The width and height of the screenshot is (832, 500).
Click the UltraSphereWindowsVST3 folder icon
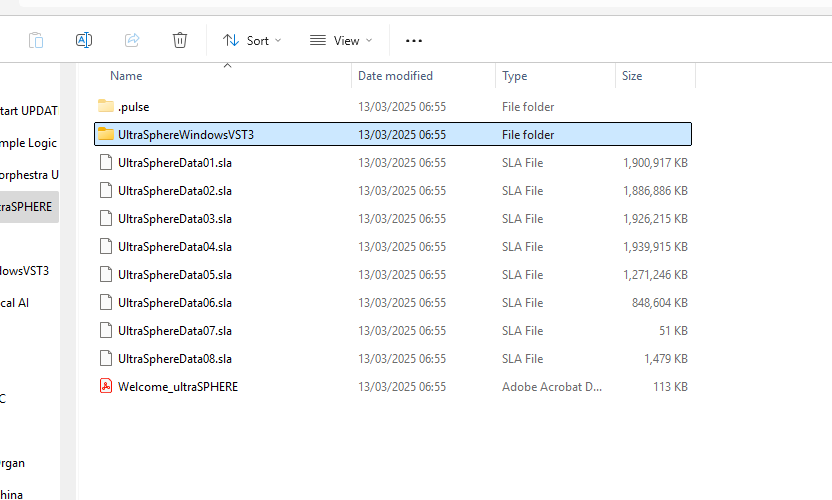[106, 134]
